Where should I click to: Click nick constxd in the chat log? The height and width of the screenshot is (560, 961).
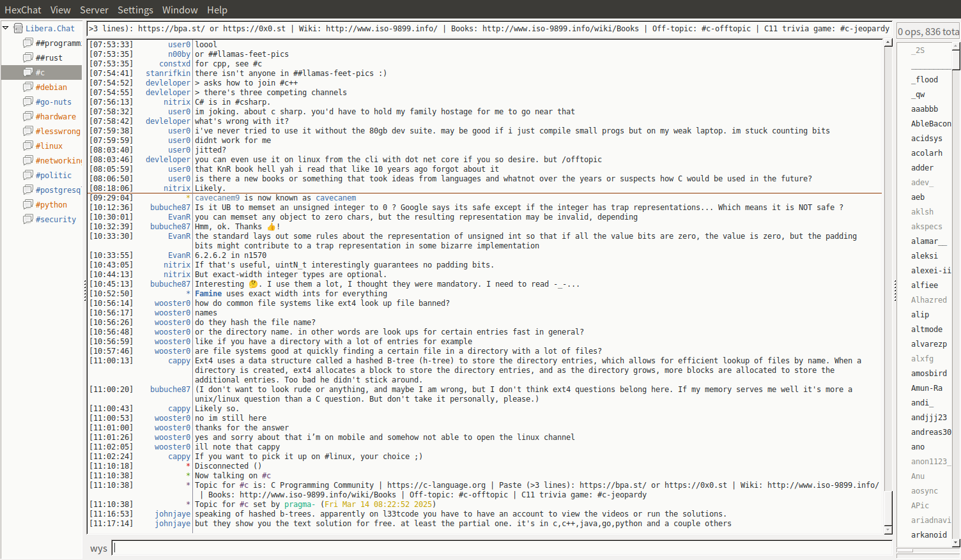point(174,64)
